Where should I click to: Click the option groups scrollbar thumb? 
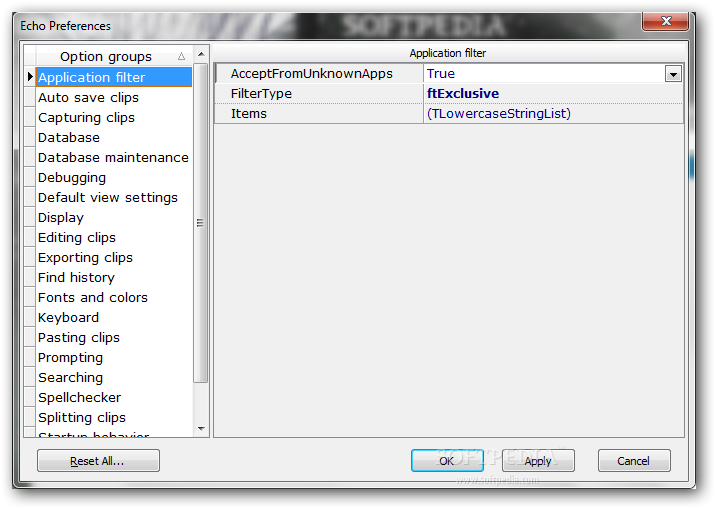[x=200, y=223]
